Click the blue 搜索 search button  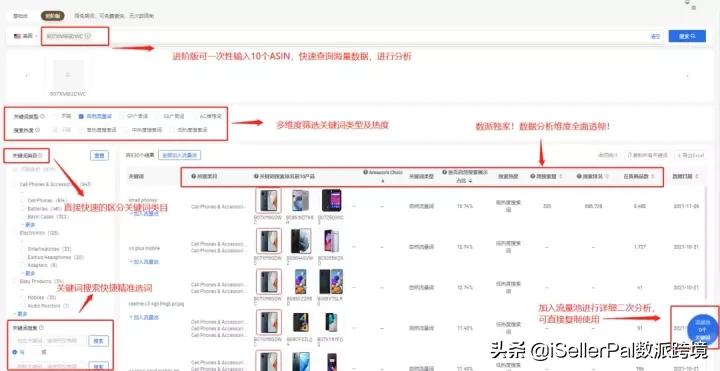pos(687,36)
